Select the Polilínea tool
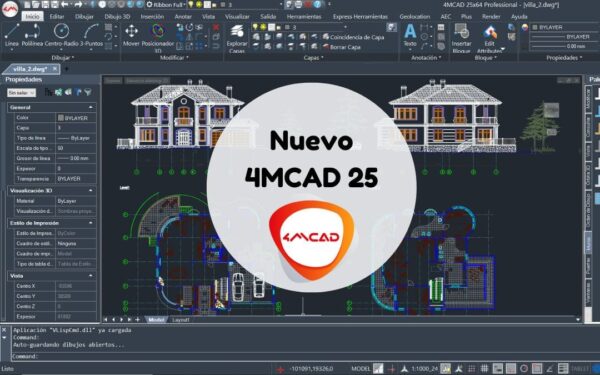Screen dimensions: 600x375 click(32, 34)
